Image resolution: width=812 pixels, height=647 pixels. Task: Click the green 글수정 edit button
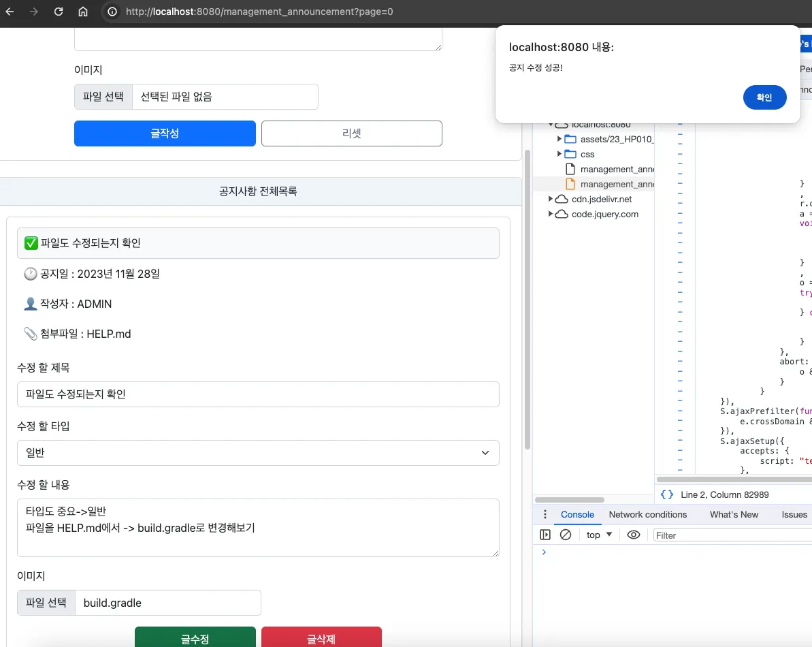(195, 637)
